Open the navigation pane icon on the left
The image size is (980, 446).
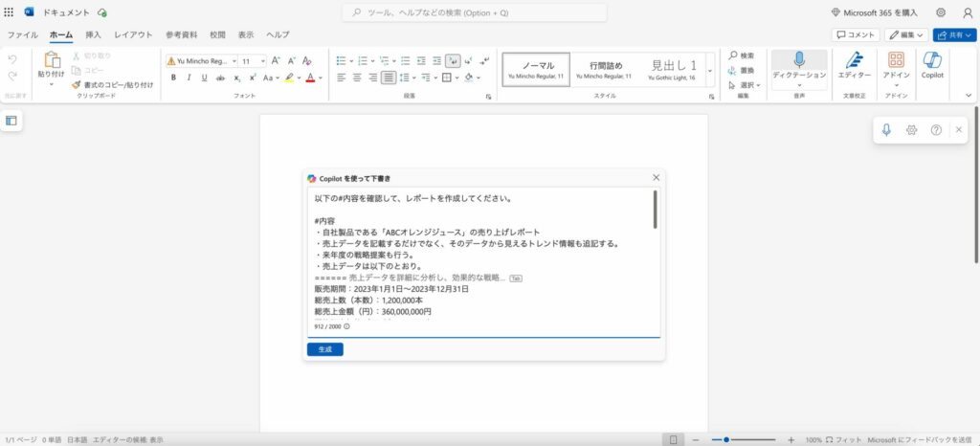[11, 121]
